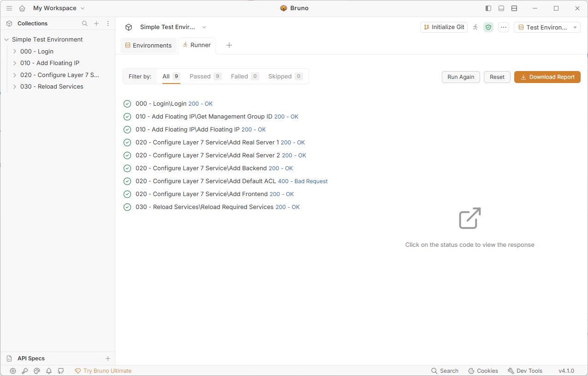The image size is (588, 376).
Task: Click the Reset button
Action: 497,77
